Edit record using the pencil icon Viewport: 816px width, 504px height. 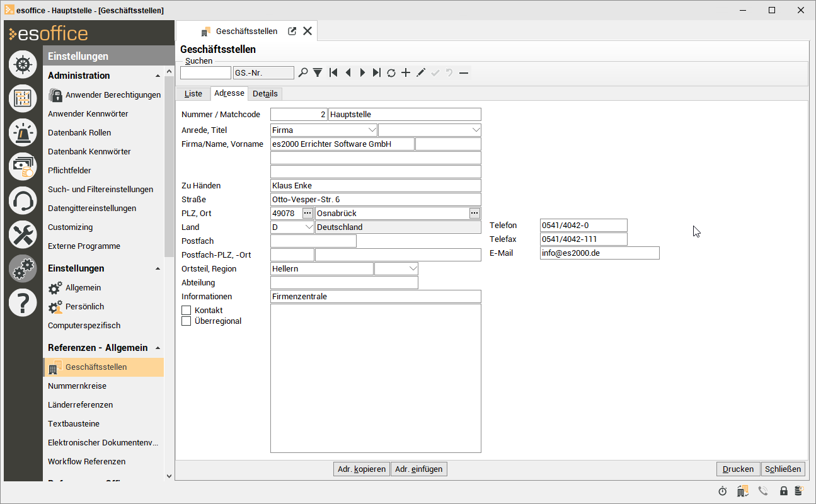tap(421, 73)
